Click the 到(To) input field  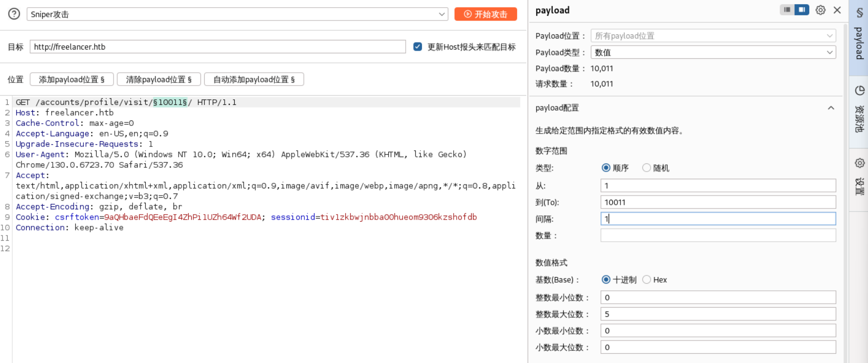718,202
